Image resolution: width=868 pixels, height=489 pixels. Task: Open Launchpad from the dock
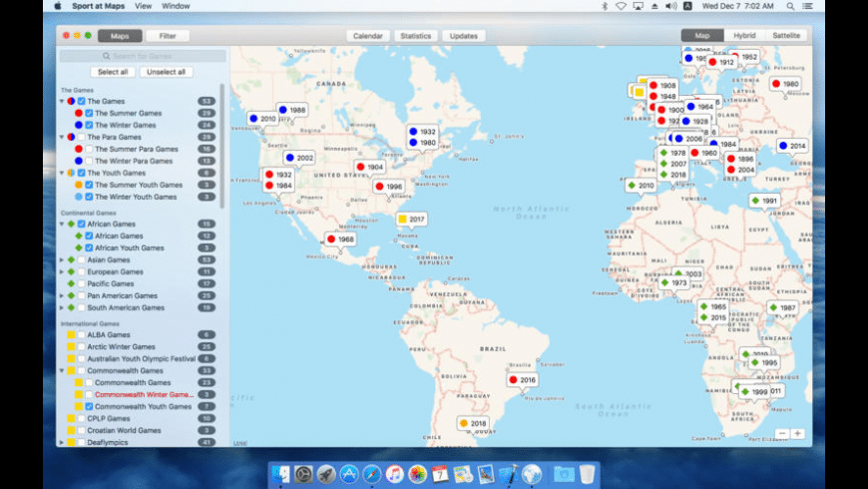[326, 475]
